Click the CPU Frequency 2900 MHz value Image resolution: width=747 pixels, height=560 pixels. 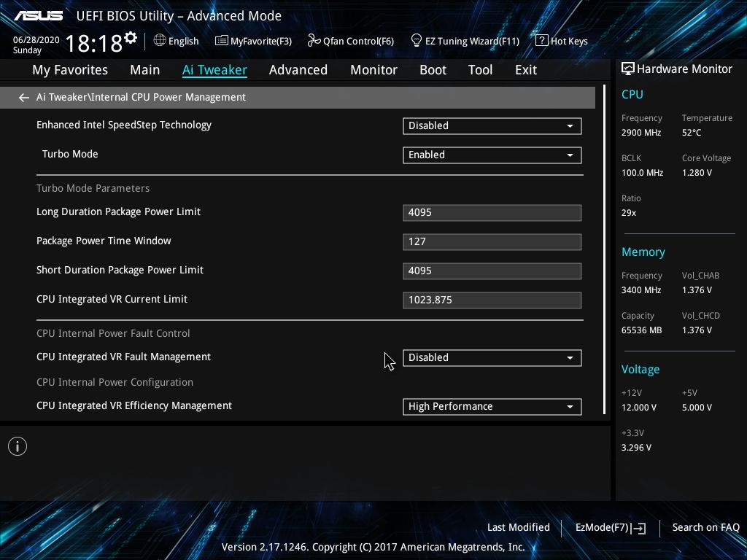[640, 133]
